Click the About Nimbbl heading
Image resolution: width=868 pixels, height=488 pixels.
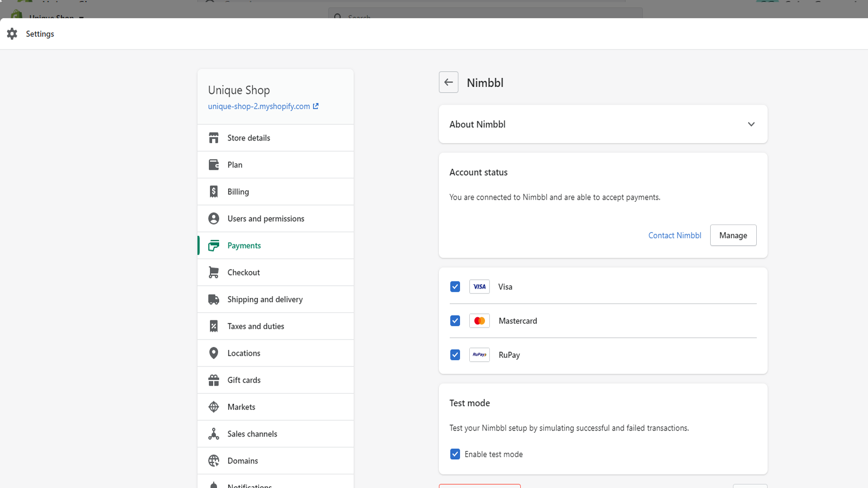tap(477, 124)
